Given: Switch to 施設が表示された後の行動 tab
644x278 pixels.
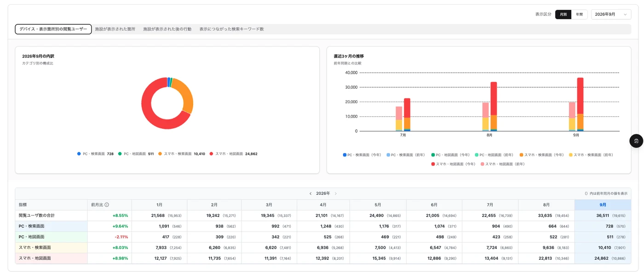Looking at the screenshot, I should tap(167, 29).
